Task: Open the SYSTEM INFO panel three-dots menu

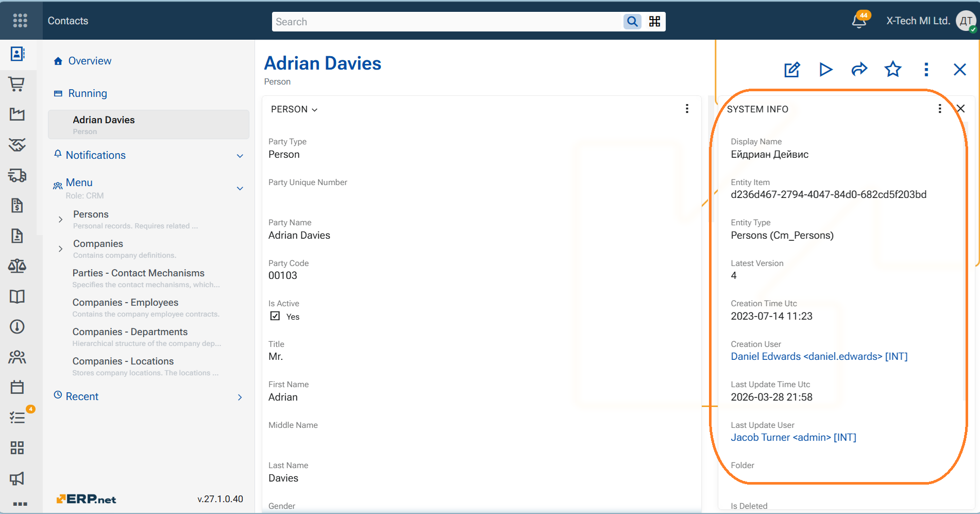Action: (940, 109)
